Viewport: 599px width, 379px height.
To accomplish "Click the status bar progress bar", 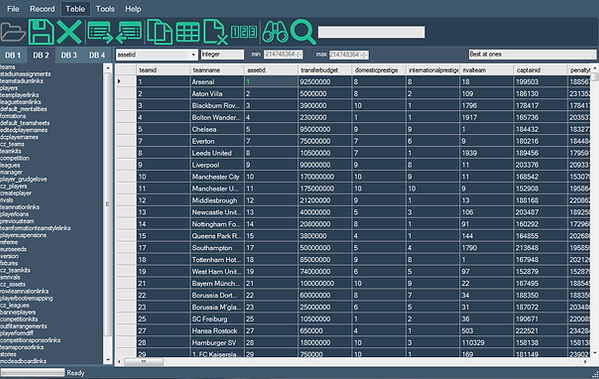I will 33,372.
